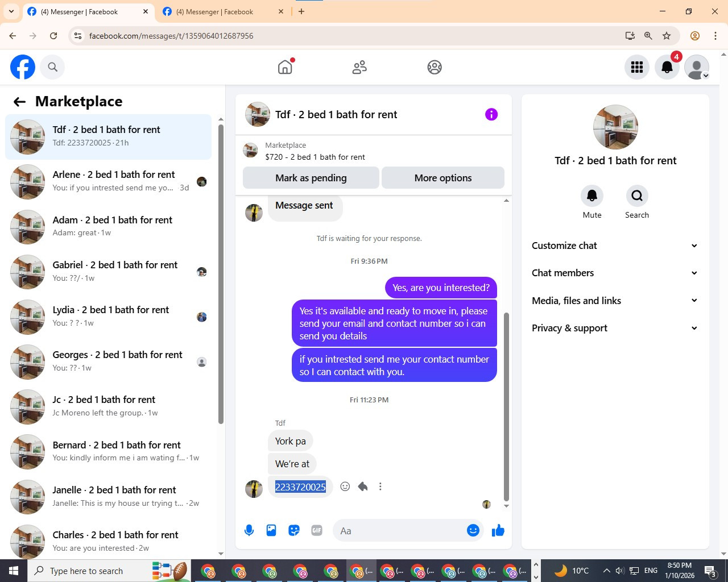Open the Windows Start menu
728x582 pixels.
pos(14,571)
